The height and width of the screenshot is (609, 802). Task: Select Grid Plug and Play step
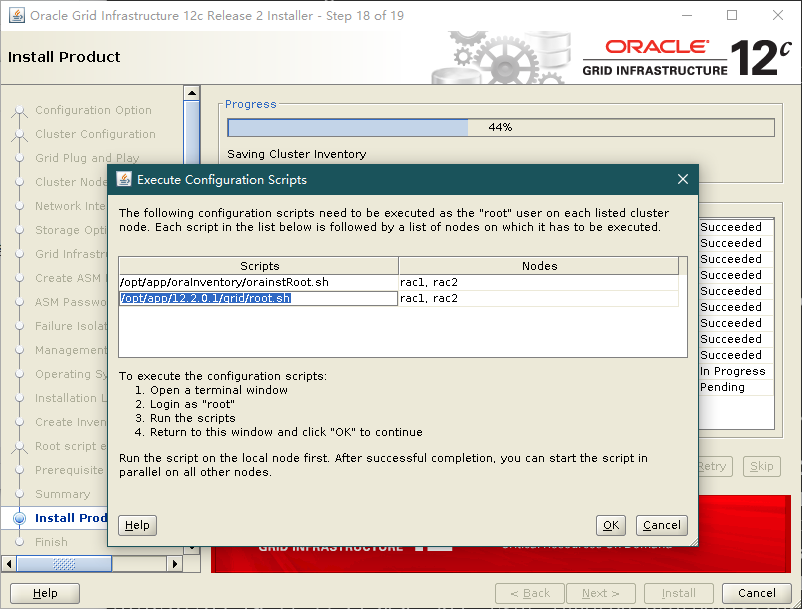[87, 158]
